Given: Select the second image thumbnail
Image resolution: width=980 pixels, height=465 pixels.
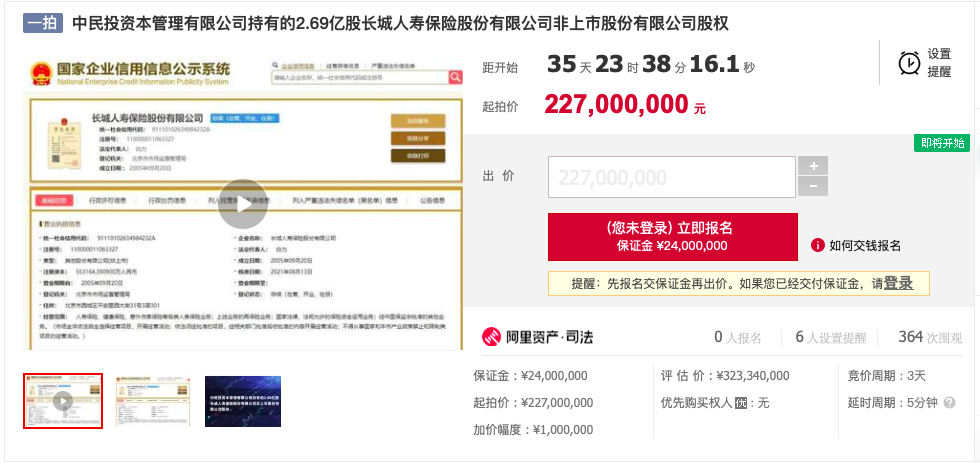Looking at the screenshot, I should pos(152,401).
